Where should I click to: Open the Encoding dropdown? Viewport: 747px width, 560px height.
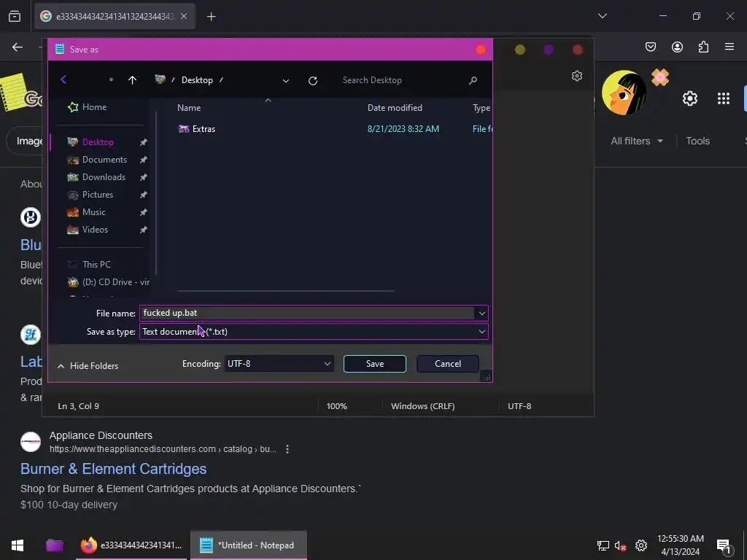[279, 364]
